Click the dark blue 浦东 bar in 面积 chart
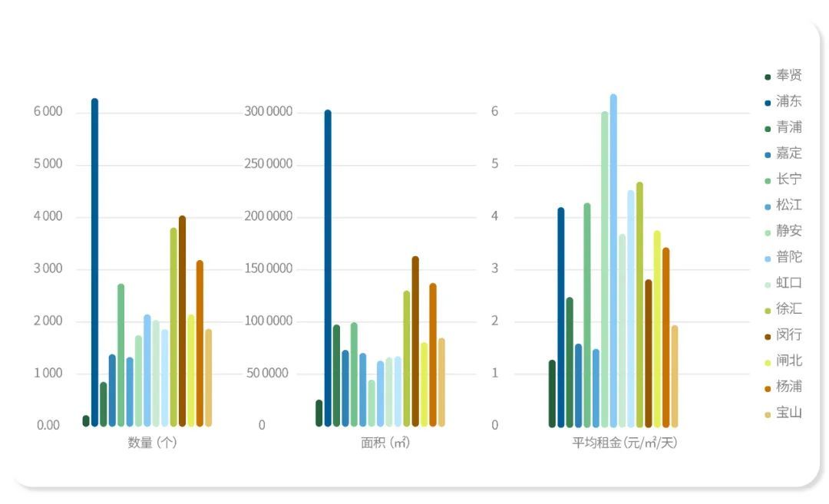829x504 pixels. coord(328,268)
